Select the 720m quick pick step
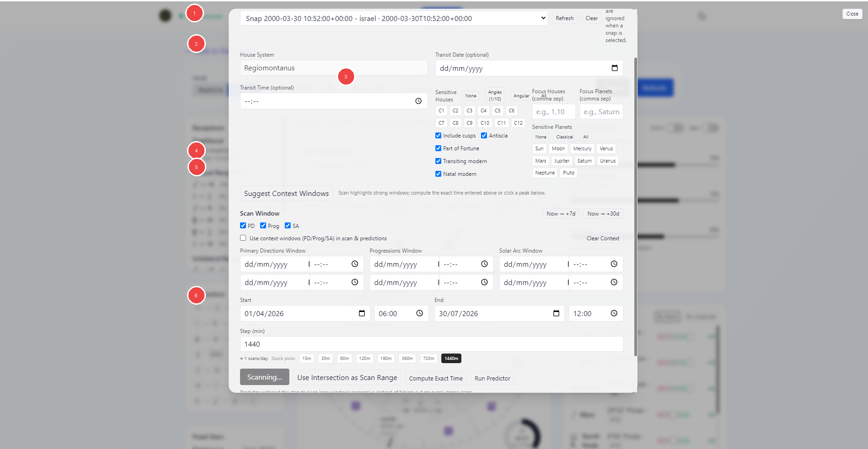The image size is (868, 449). [x=429, y=359]
